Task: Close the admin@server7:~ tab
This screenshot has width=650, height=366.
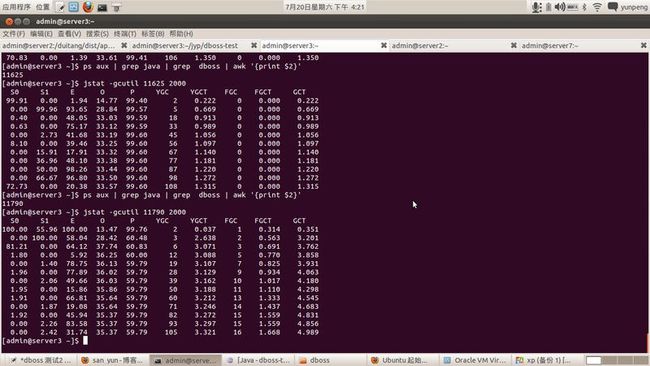Action: click(x=643, y=46)
